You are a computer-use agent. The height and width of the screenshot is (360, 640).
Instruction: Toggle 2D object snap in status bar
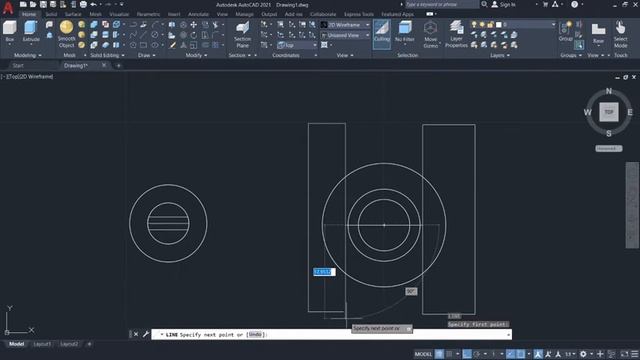(x=521, y=354)
